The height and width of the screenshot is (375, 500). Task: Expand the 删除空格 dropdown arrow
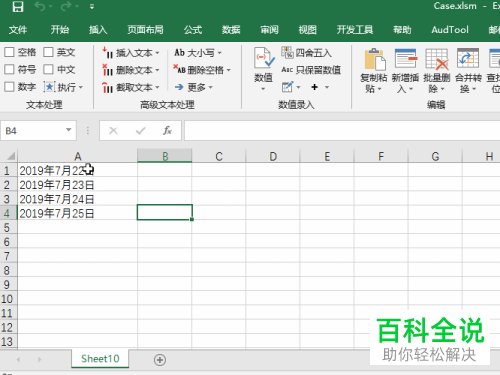coord(229,70)
